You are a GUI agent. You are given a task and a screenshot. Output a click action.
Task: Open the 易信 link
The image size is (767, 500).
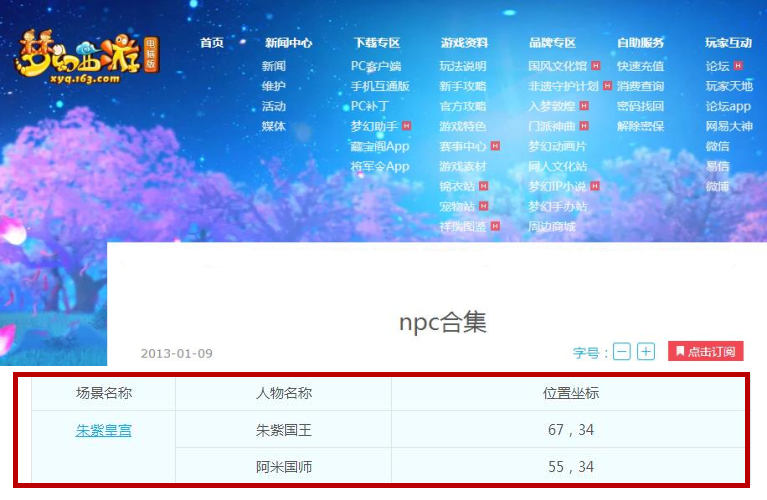[718, 166]
